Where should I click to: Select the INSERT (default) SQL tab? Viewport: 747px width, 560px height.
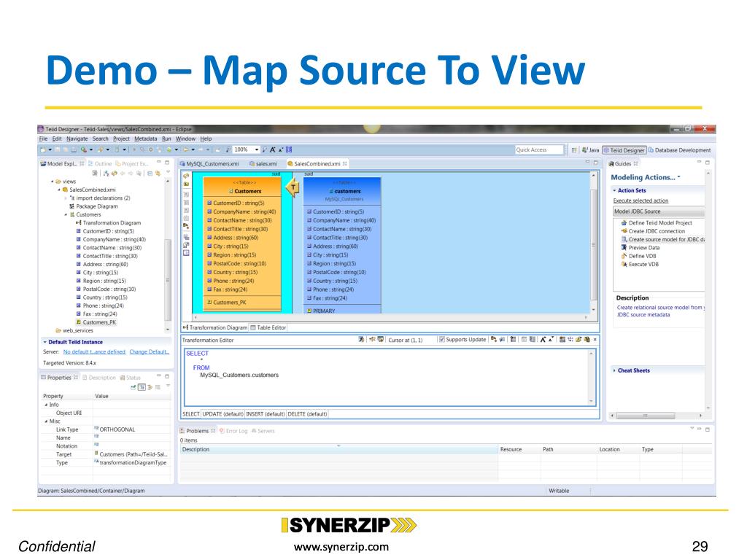tap(265, 414)
